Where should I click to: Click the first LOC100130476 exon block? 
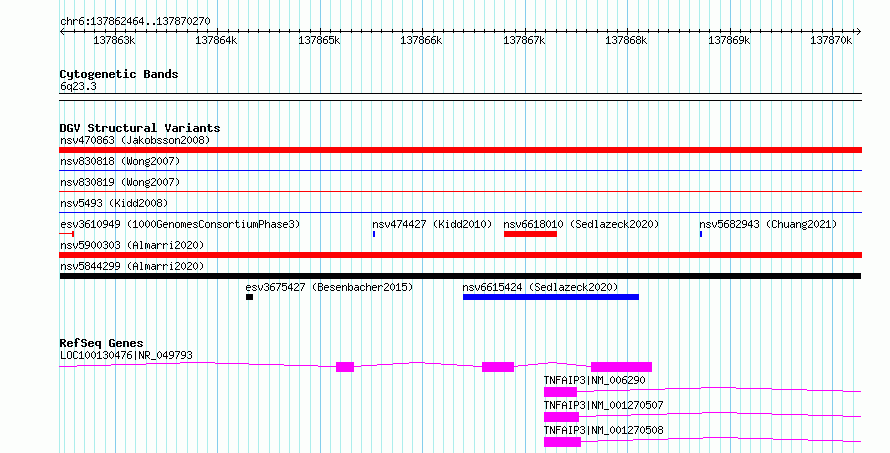(345, 367)
